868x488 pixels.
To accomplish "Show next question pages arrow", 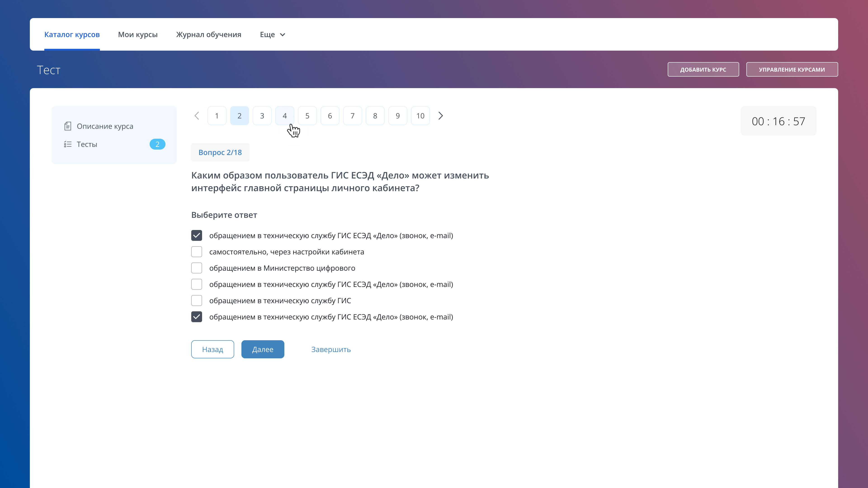I will click(440, 116).
